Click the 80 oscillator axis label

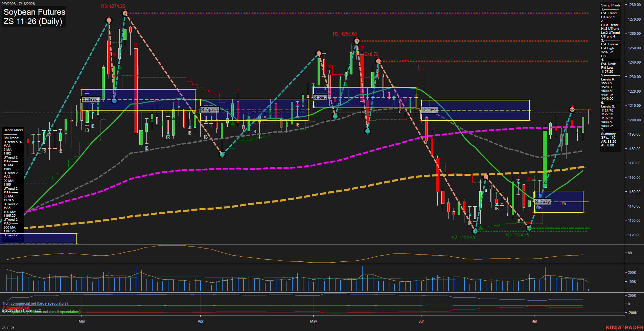point(630,253)
